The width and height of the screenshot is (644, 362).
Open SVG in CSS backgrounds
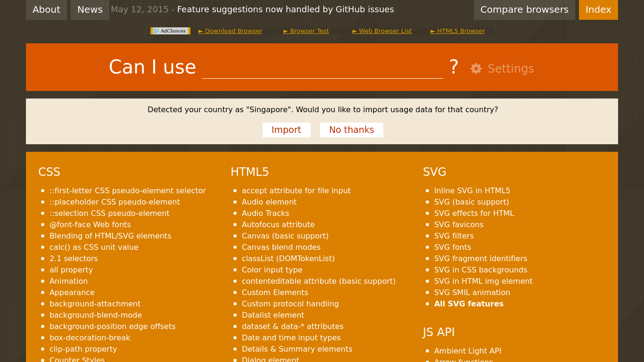tap(481, 270)
